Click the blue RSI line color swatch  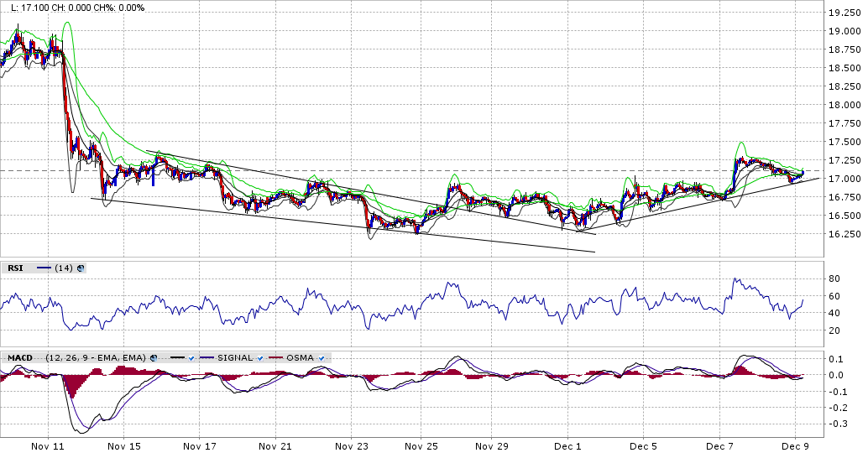click(x=44, y=268)
